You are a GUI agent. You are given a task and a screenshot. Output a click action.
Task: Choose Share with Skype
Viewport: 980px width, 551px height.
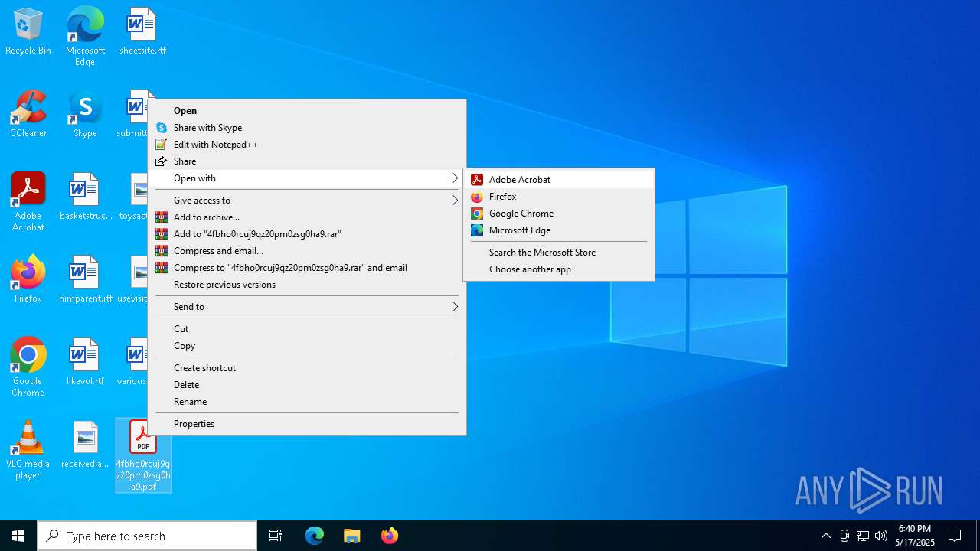(307, 128)
